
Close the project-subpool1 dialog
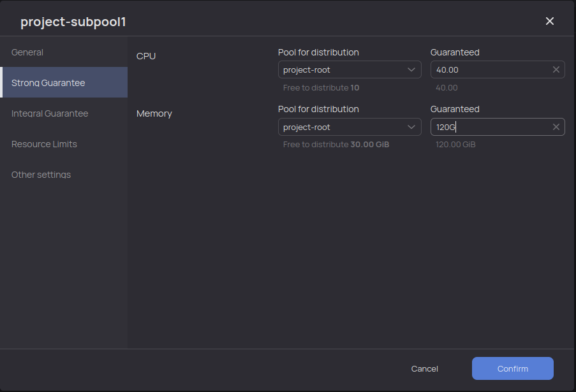pyautogui.click(x=549, y=20)
